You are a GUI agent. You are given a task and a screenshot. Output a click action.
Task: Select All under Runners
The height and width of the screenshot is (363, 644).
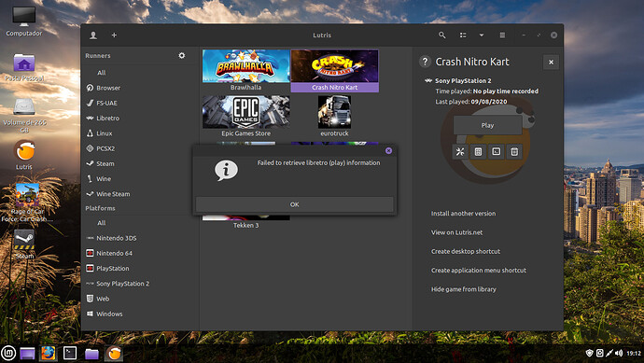click(102, 73)
